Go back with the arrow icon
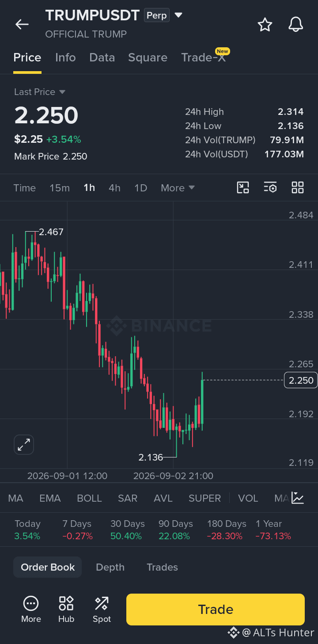This screenshot has height=644, width=318. click(x=22, y=25)
